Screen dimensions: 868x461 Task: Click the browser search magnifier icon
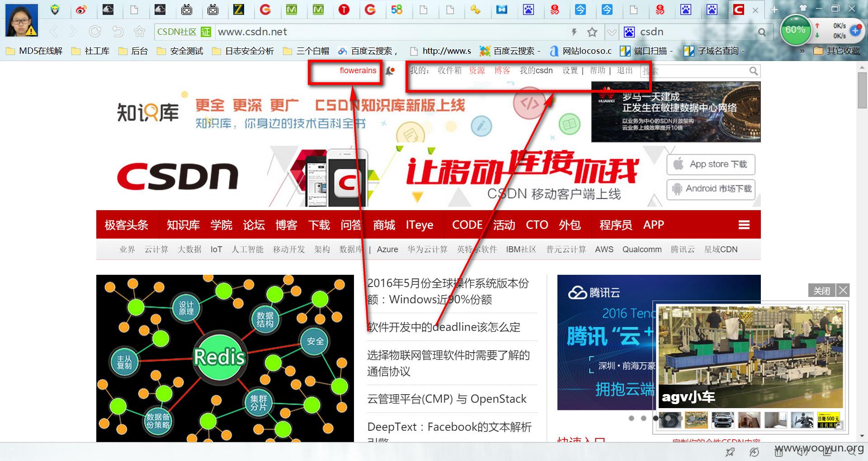(762, 32)
